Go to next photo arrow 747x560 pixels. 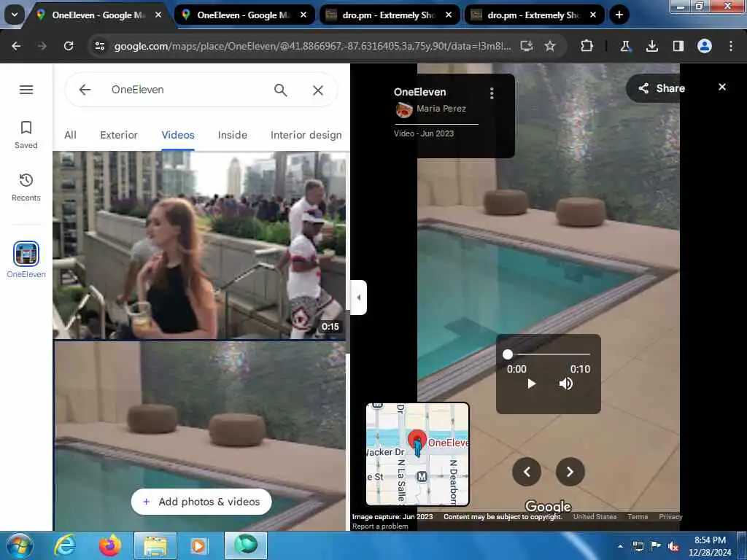(570, 472)
